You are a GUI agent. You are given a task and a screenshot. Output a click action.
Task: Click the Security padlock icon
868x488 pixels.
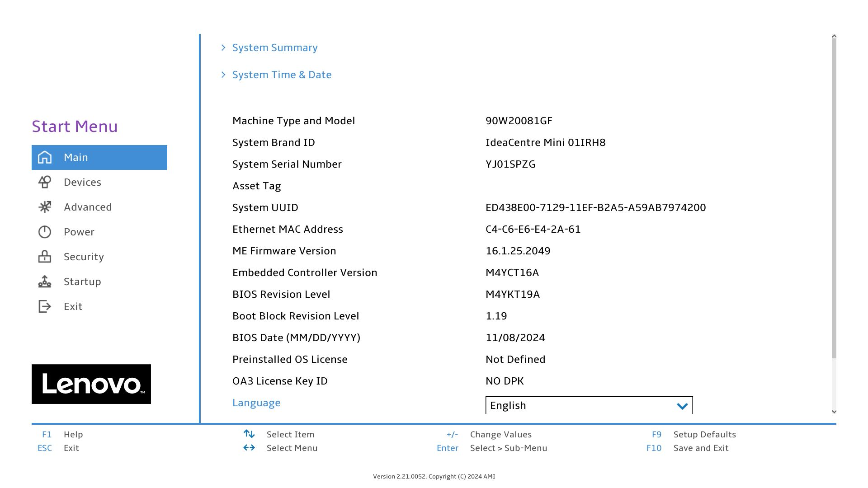pyautogui.click(x=45, y=257)
